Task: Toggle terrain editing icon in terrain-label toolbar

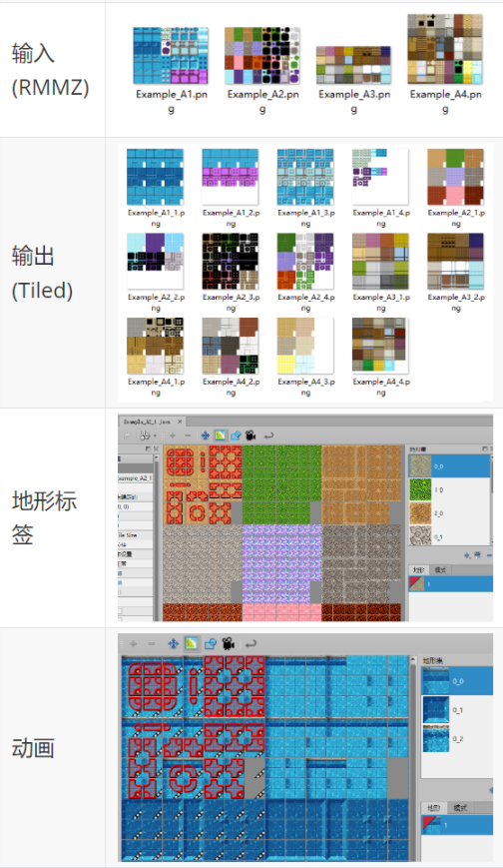Action: (221, 435)
